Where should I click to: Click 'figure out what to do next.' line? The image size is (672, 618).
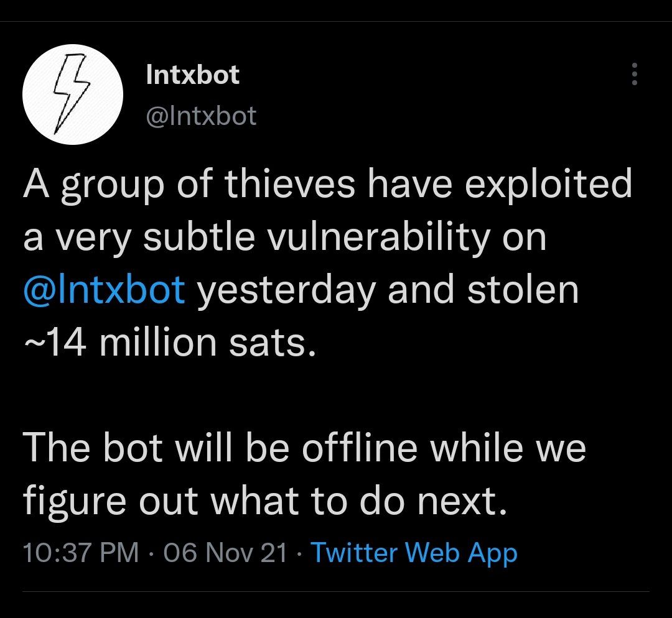click(265, 502)
